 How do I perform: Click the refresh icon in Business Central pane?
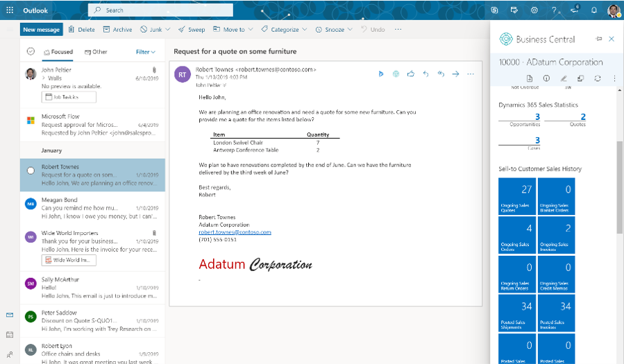pyautogui.click(x=598, y=79)
